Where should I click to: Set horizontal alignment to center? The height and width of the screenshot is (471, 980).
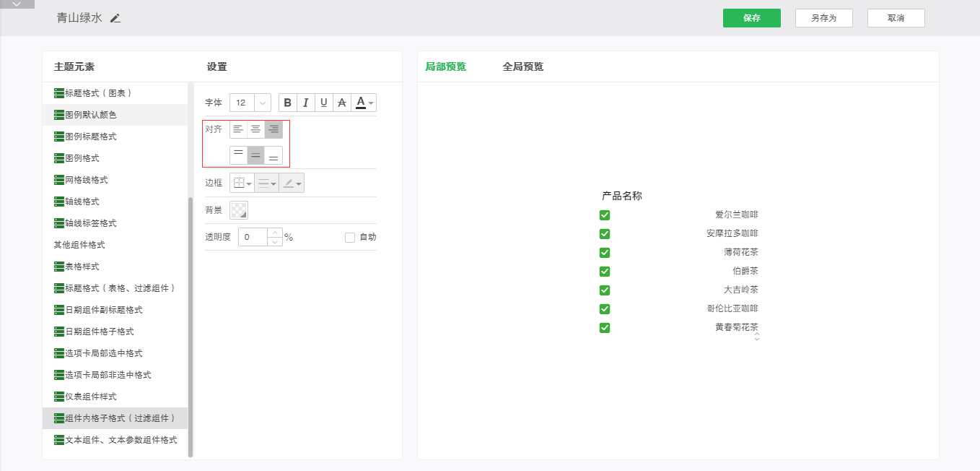tap(255, 129)
